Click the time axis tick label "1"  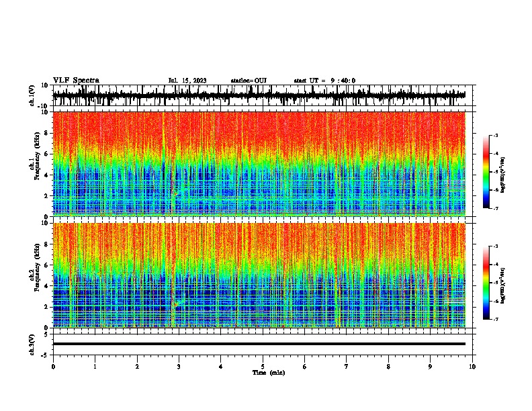coord(95,367)
